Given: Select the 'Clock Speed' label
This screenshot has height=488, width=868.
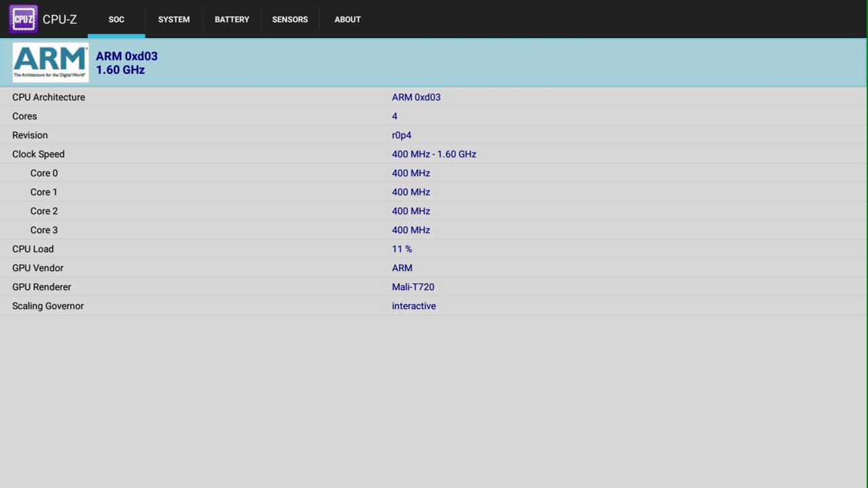Looking at the screenshot, I should point(39,154).
